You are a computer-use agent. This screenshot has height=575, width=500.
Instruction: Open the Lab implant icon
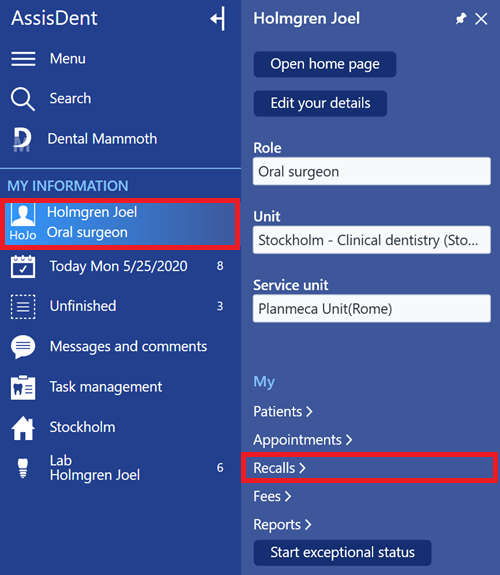pos(23,468)
